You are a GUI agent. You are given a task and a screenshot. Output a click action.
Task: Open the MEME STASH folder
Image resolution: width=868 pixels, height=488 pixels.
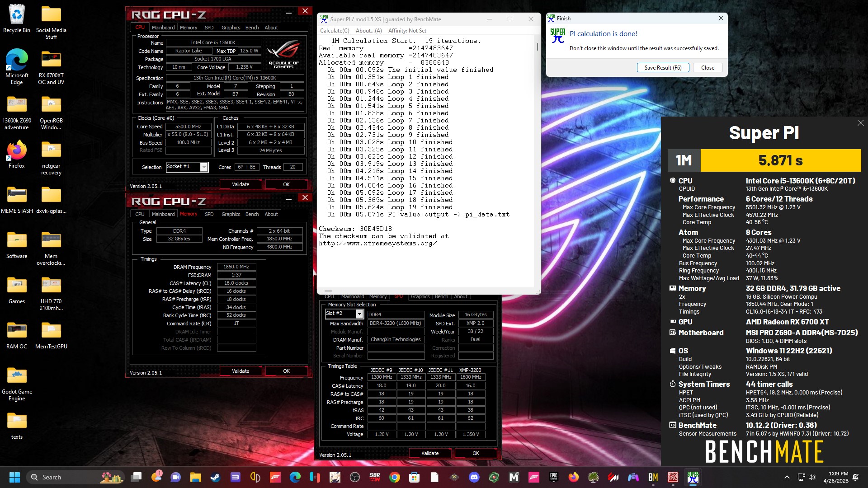pos(17,199)
